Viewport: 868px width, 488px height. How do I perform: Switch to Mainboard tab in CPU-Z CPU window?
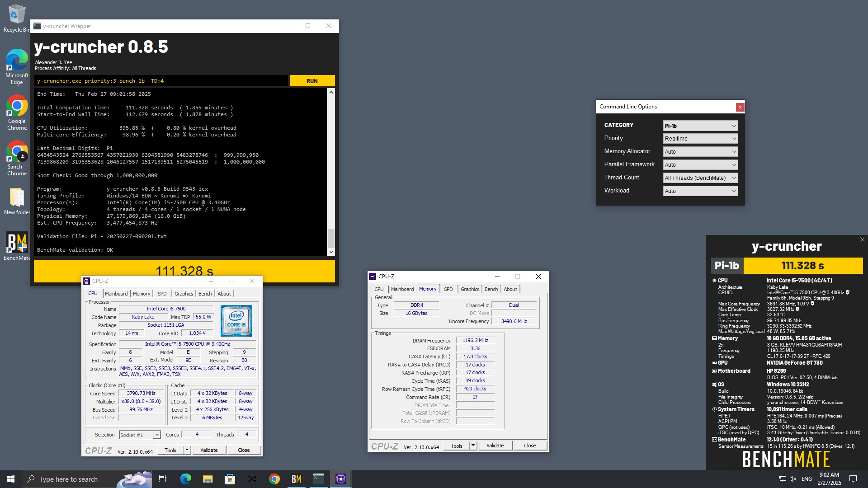[x=116, y=294]
